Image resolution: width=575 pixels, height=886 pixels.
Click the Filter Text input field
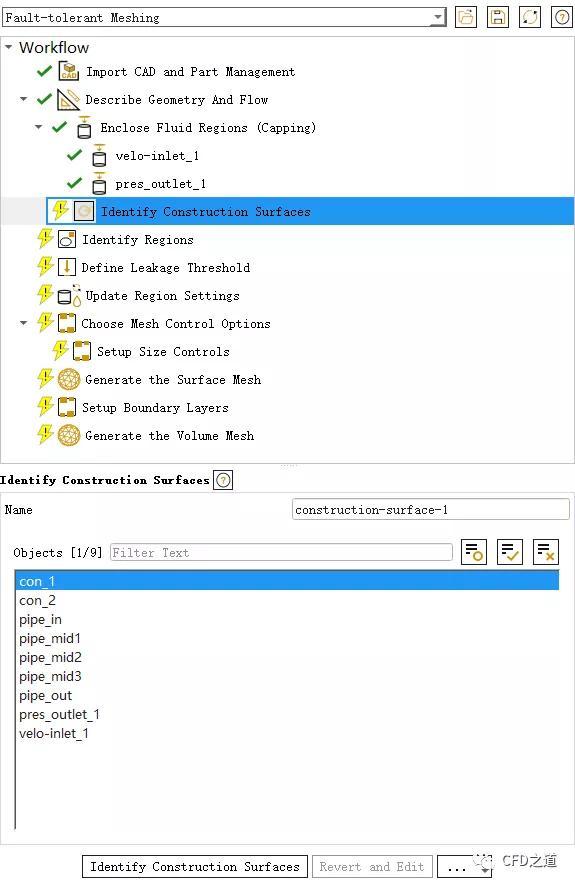pos(281,552)
